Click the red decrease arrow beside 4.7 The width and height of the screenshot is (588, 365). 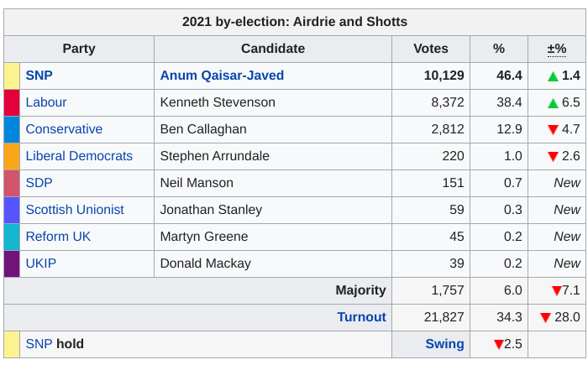[553, 130]
